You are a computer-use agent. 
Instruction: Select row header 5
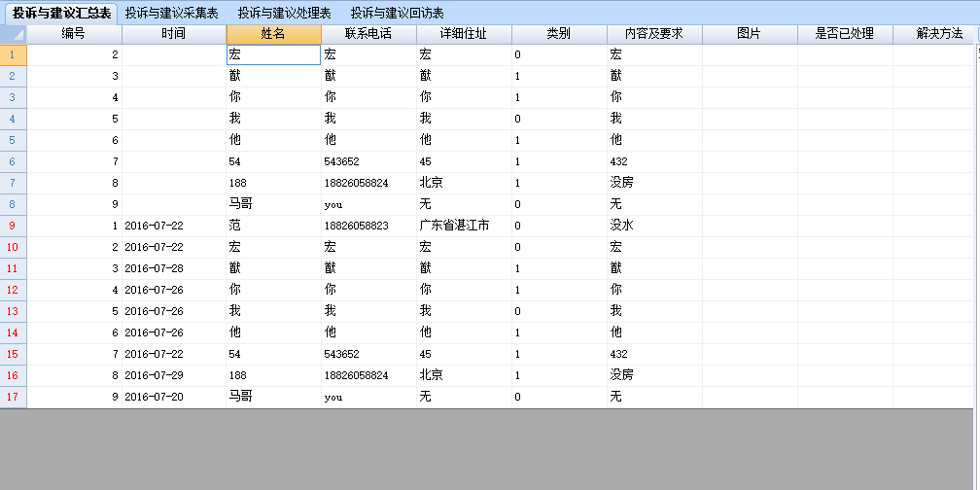[x=14, y=140]
